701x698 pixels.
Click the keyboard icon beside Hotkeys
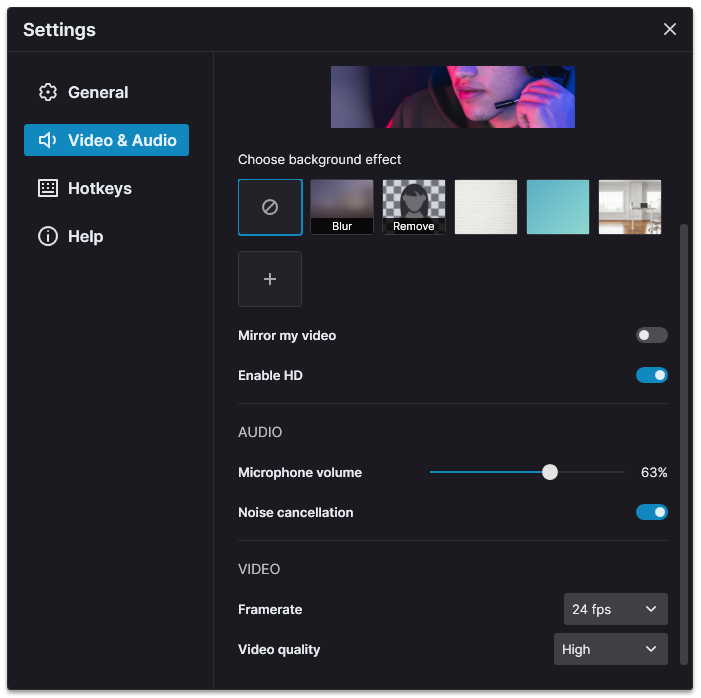click(x=48, y=188)
